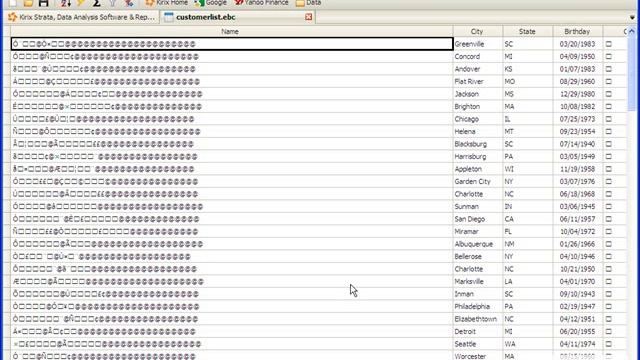The height and width of the screenshot is (360, 640).
Task: Click the Name column header
Action: coord(231,31)
